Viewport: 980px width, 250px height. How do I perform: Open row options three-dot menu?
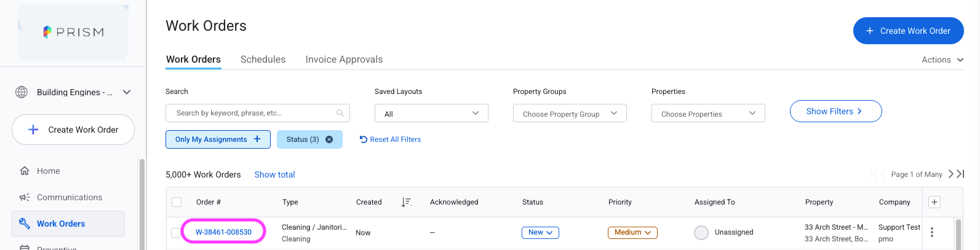pos(932,232)
